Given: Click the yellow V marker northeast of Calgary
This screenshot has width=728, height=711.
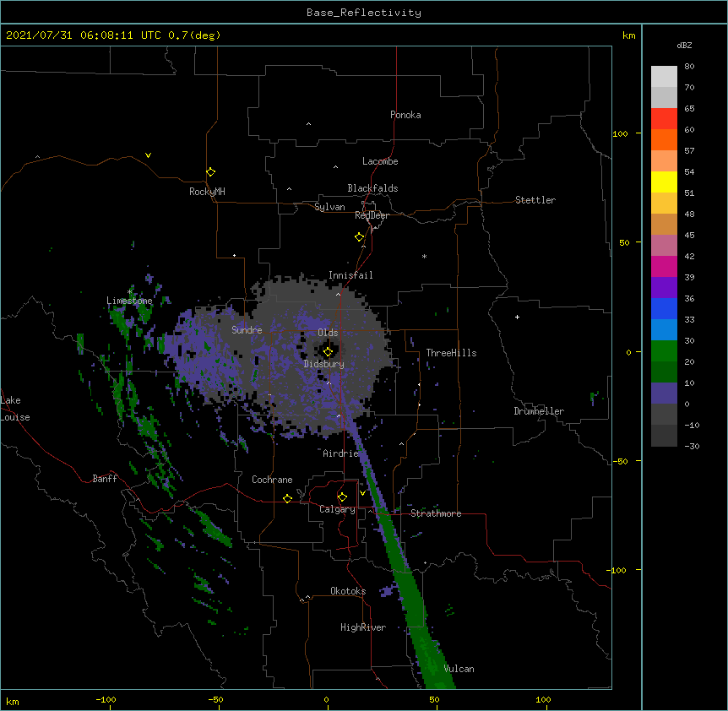Looking at the screenshot, I should 362,493.
